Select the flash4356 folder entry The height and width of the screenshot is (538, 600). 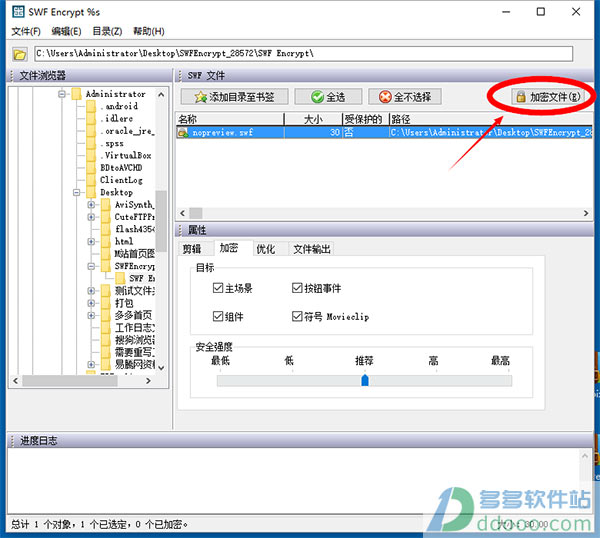coord(135,229)
